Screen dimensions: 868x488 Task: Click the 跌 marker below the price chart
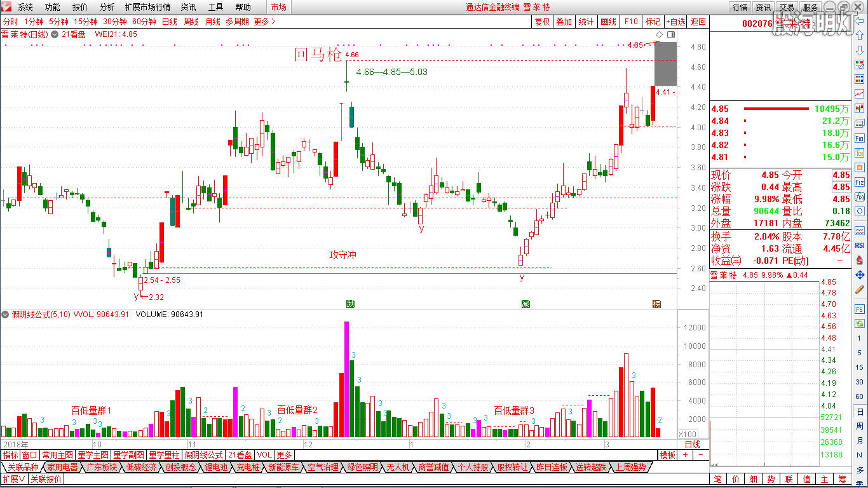coord(349,304)
